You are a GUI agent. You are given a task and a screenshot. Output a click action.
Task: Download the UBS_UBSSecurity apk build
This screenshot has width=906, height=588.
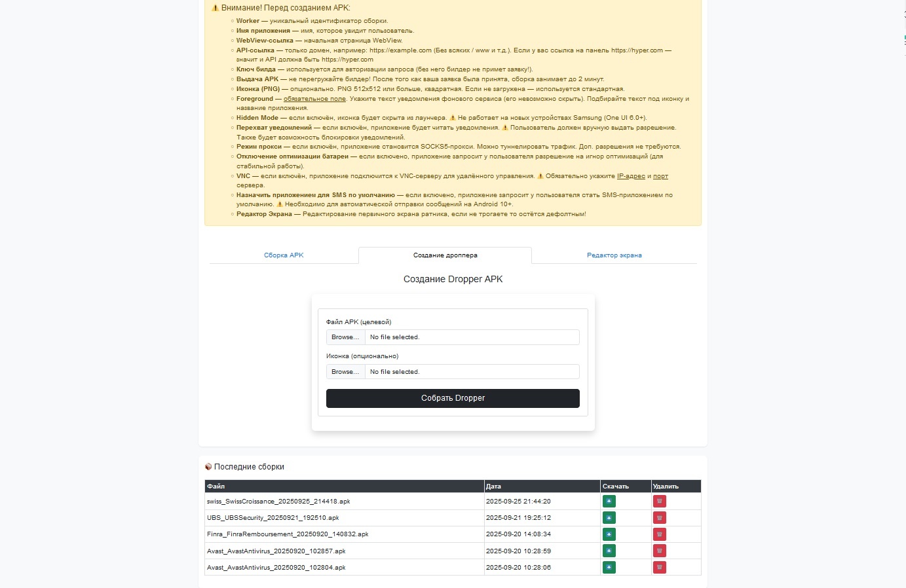coord(609,518)
